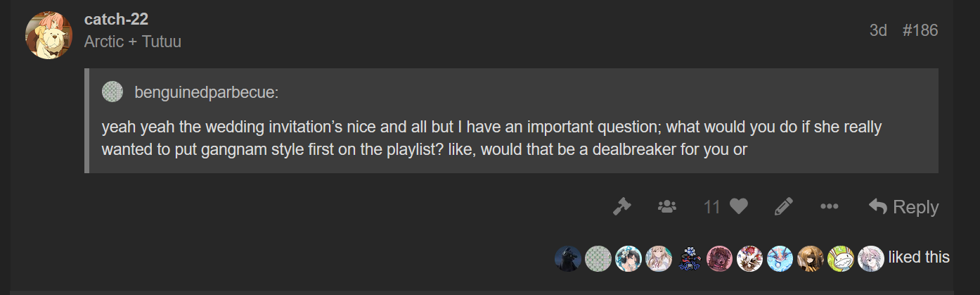The height and width of the screenshot is (295, 980).
Task: Click the Arctic + Tutuu user title
Action: [x=132, y=42]
